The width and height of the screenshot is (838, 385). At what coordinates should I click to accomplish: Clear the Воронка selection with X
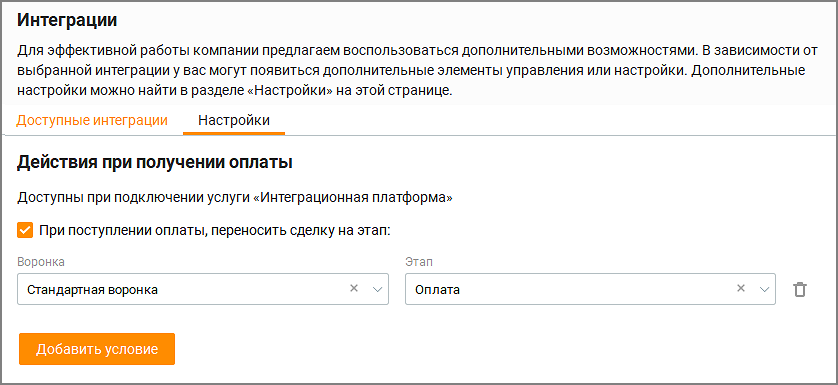tap(353, 288)
